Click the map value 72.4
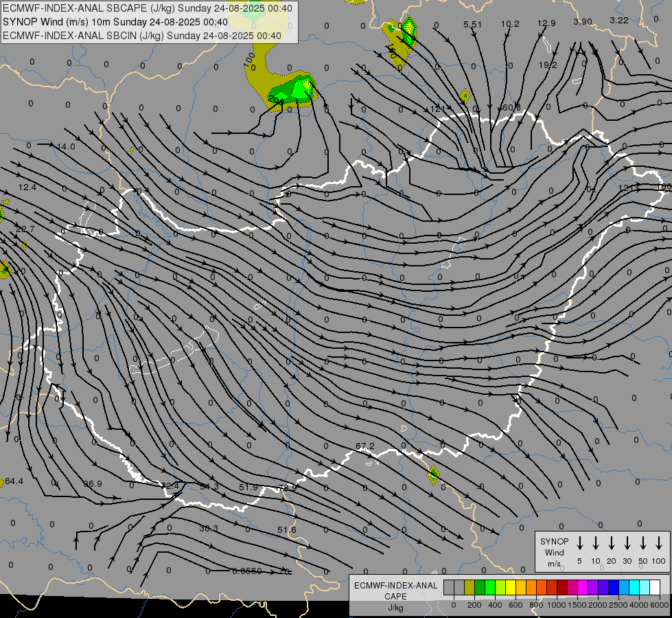Image resolution: width=672 pixels, height=618 pixels. [x=170, y=486]
